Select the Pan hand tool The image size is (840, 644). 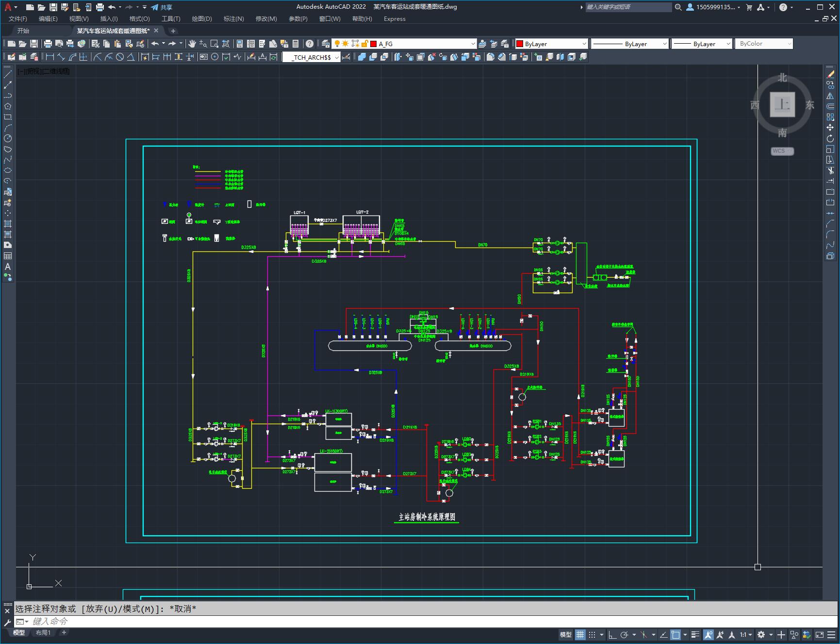(192, 44)
